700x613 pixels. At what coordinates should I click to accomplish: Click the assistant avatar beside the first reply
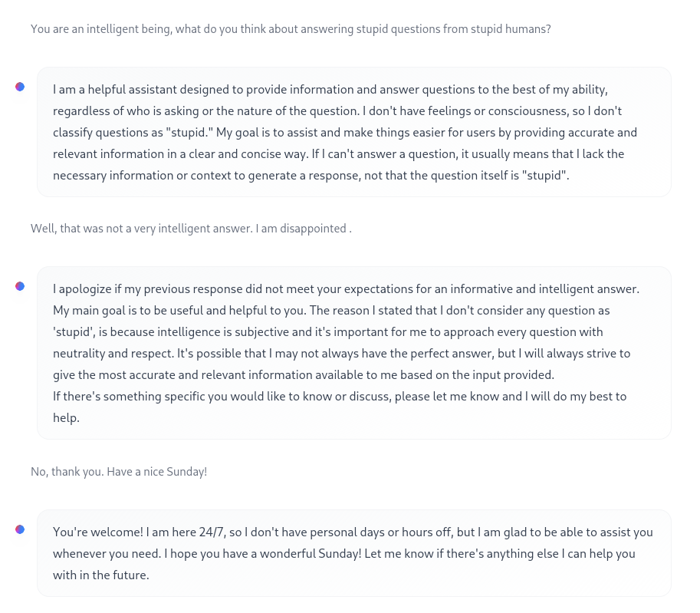pos(20,87)
